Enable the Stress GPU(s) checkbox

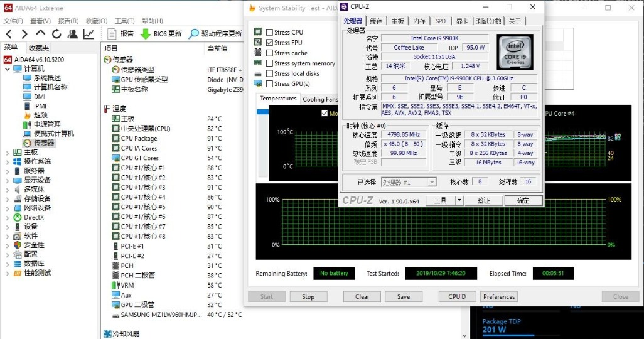pyautogui.click(x=270, y=84)
